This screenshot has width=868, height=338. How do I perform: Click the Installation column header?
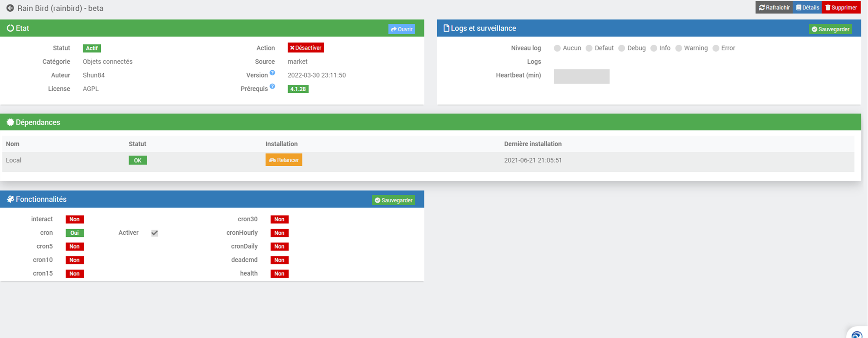tap(282, 144)
